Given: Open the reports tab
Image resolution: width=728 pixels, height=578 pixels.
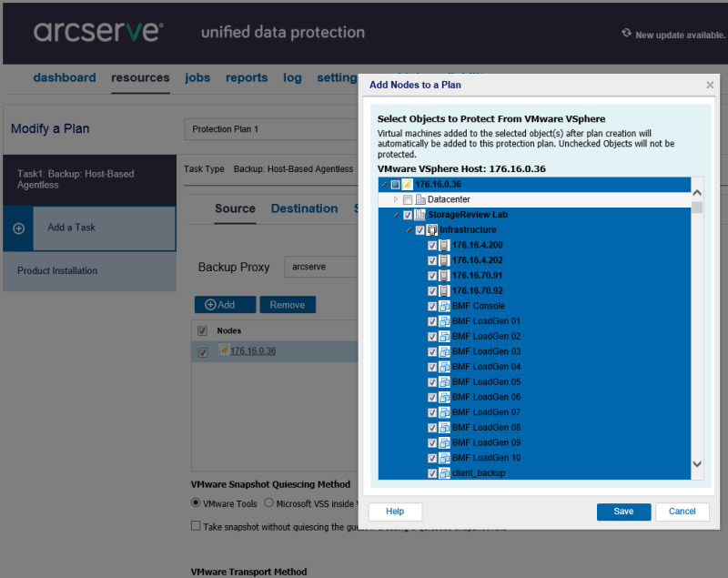Looking at the screenshot, I should 247,77.
